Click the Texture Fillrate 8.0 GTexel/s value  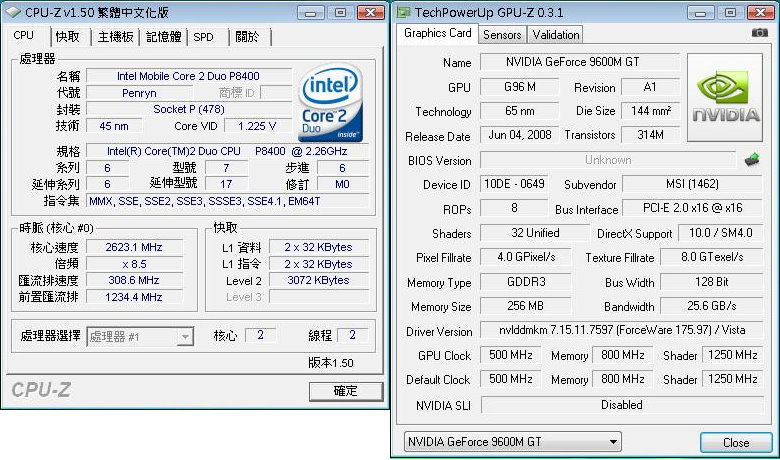pos(712,257)
